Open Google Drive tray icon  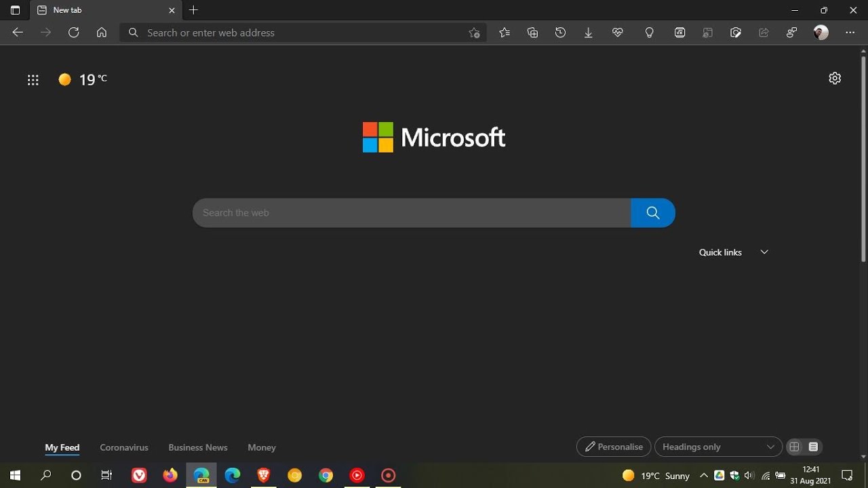719,476
